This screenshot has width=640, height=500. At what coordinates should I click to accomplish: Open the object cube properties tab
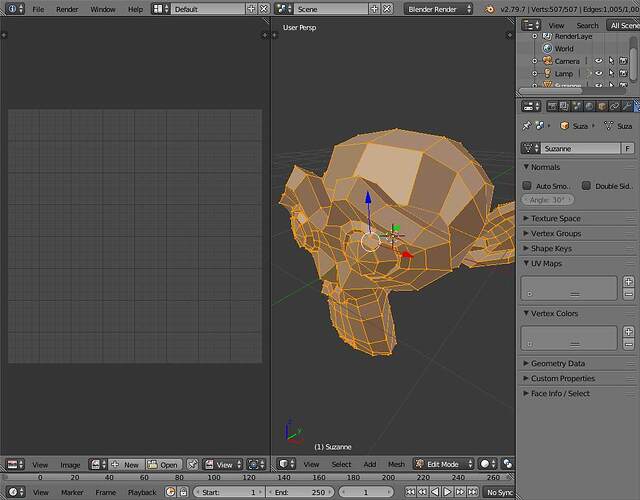tap(602, 107)
